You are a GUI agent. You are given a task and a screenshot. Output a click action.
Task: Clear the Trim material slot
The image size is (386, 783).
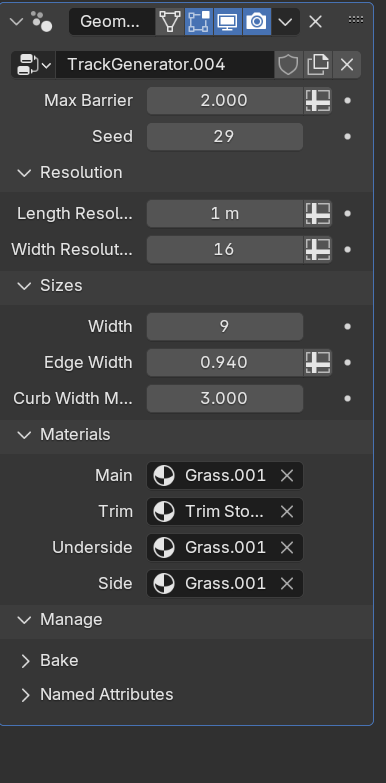point(287,511)
